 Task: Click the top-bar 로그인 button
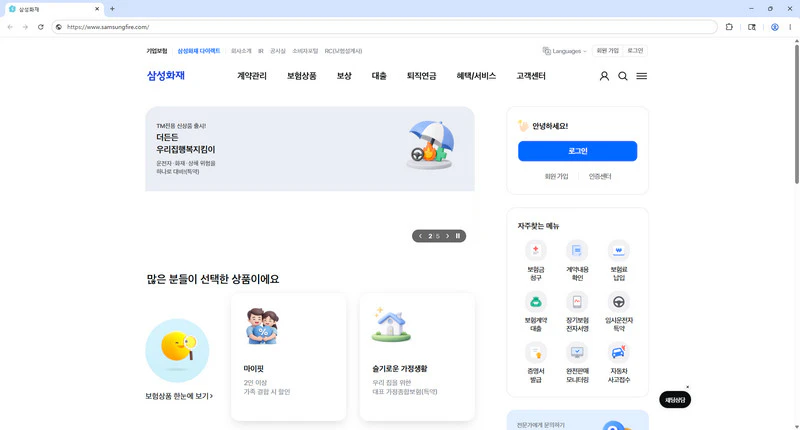tap(635, 51)
